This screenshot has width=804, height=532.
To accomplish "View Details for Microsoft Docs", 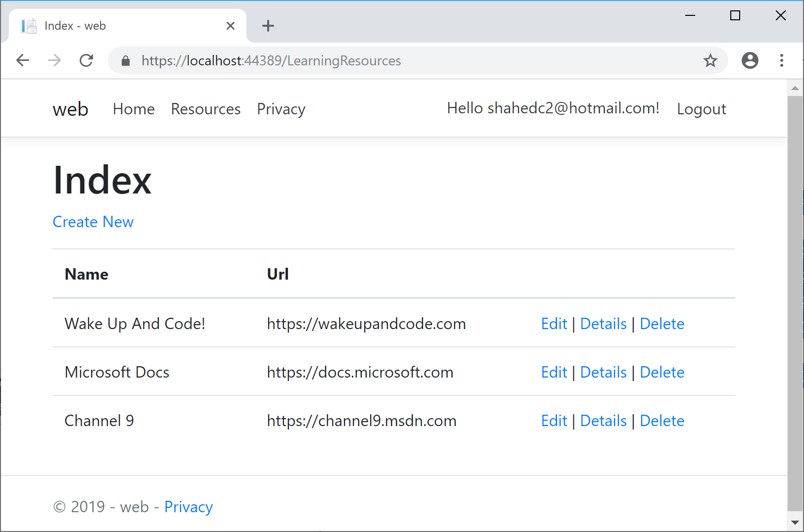I will tap(604, 372).
